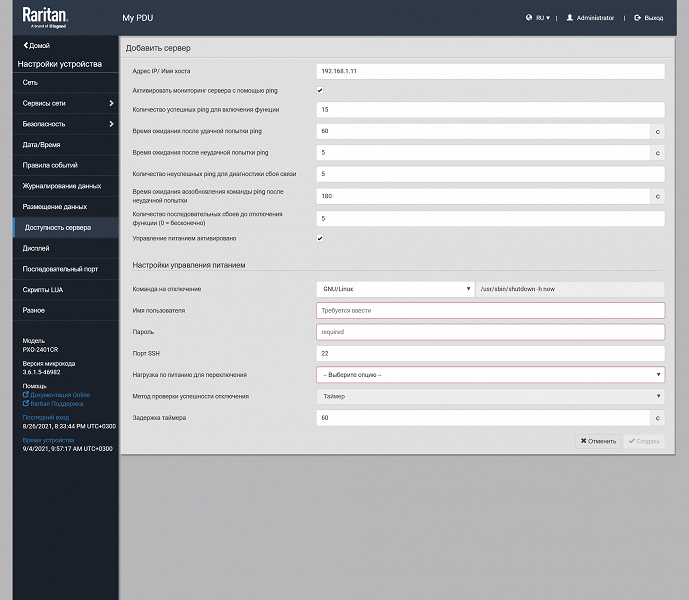689x600 pixels.
Task: Open the Выберите опцию load dropdown
Action: click(x=490, y=375)
